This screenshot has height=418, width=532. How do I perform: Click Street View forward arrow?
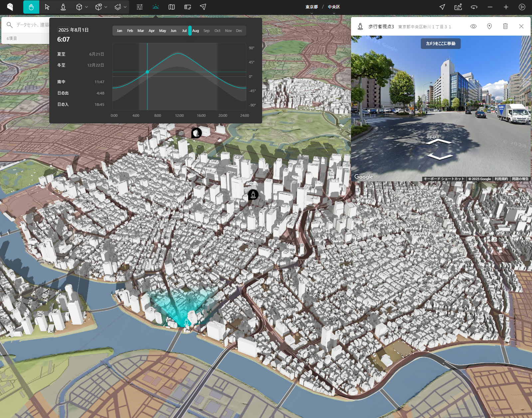(x=439, y=142)
